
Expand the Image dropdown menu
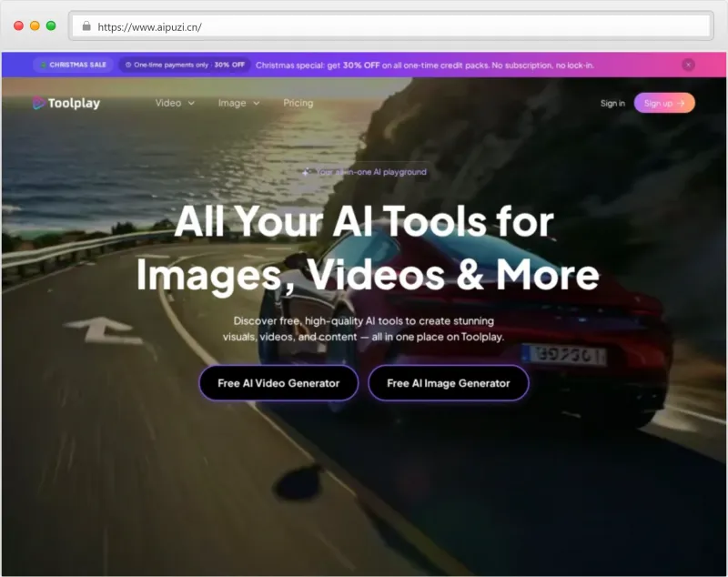click(238, 103)
